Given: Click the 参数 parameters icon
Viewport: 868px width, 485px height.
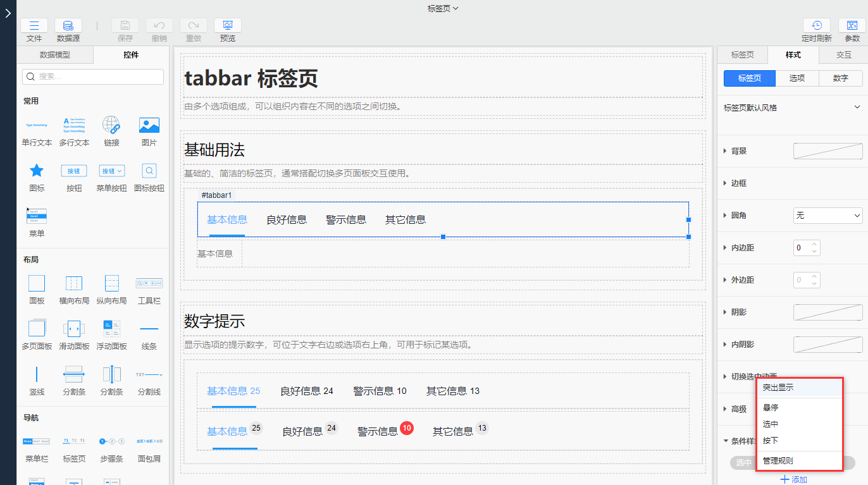Looking at the screenshot, I should click(852, 26).
